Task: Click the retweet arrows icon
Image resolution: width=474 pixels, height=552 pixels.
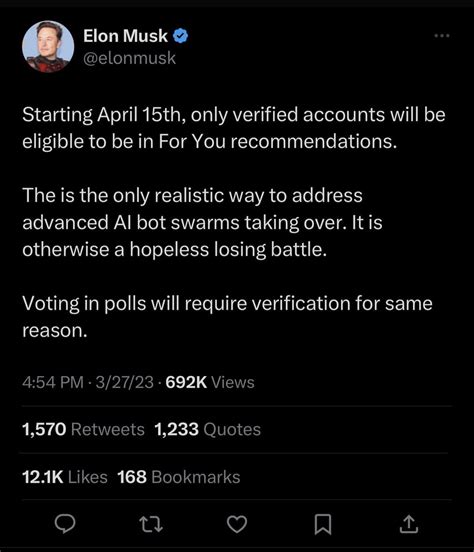Action: (x=151, y=524)
